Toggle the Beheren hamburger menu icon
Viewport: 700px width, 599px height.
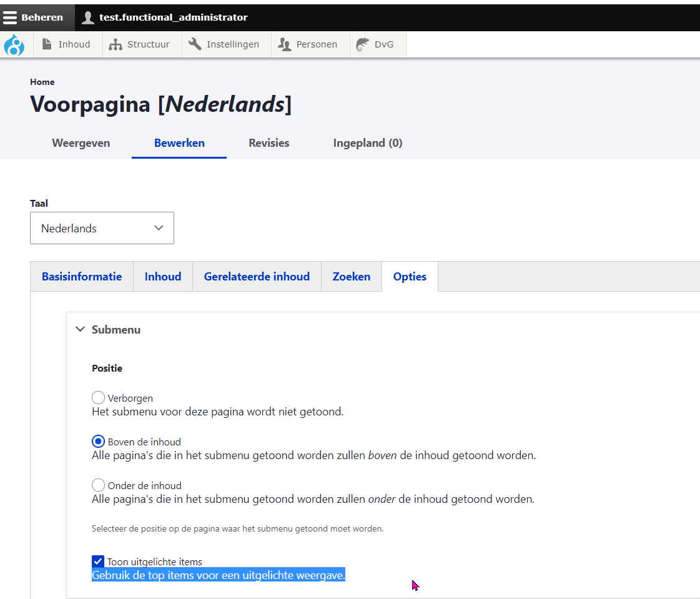[x=10, y=17]
